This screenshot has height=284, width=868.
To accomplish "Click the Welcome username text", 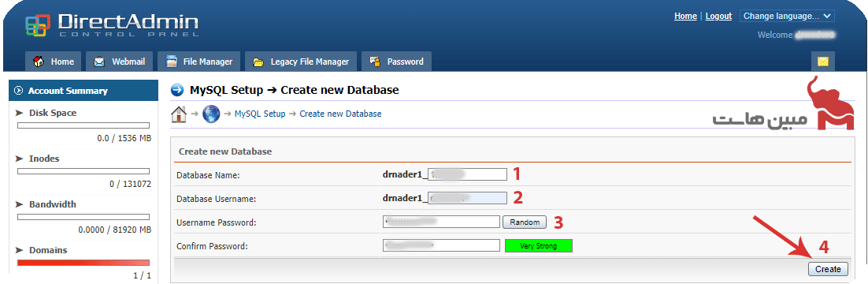I will pyautogui.click(x=796, y=35).
